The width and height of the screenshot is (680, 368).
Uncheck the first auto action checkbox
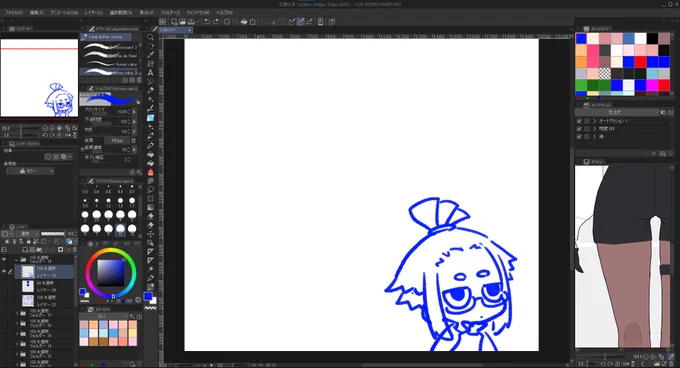pos(579,121)
